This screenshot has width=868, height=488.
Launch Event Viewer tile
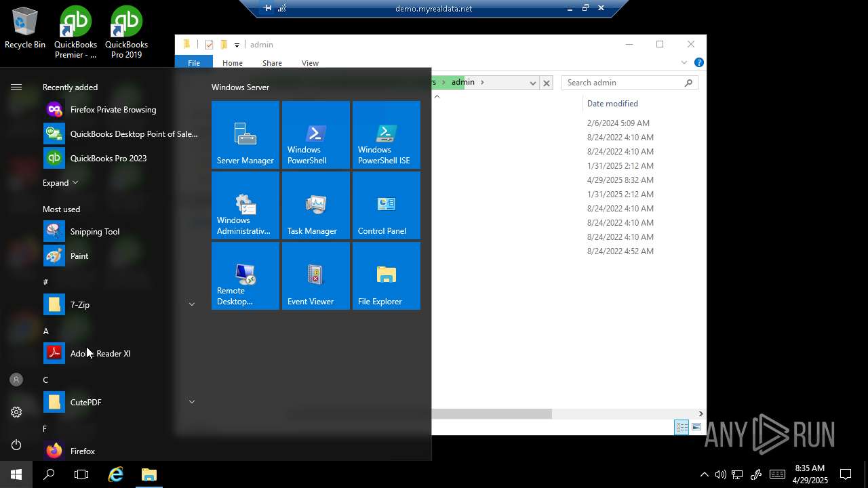(316, 276)
